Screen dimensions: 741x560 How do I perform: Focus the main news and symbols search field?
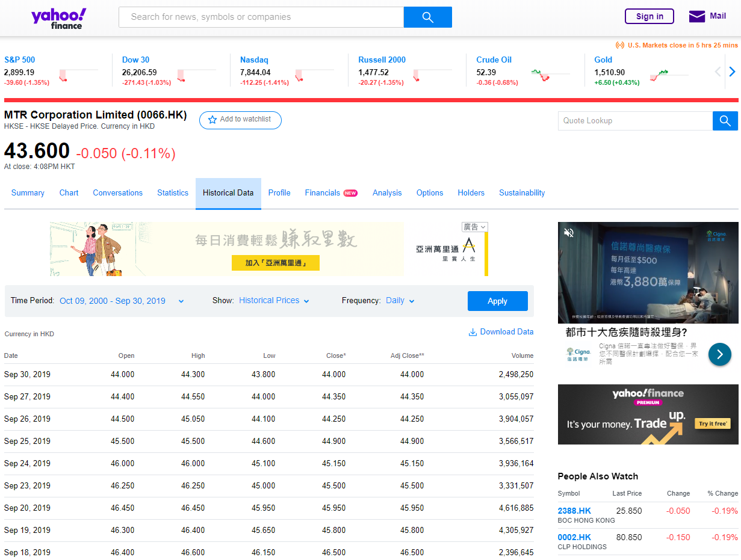coord(261,17)
